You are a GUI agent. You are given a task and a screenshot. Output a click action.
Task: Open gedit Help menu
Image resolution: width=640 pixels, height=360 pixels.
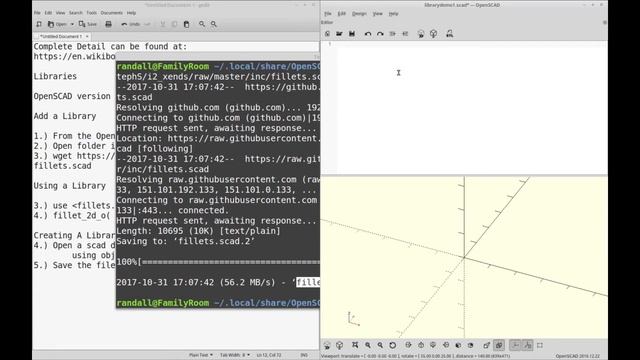131,13
